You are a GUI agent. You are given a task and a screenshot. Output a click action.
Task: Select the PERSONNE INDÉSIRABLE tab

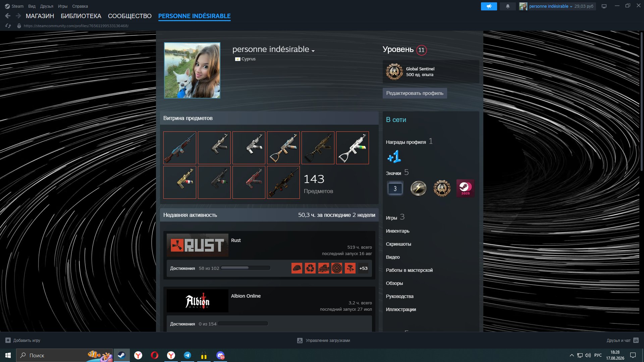tap(194, 16)
